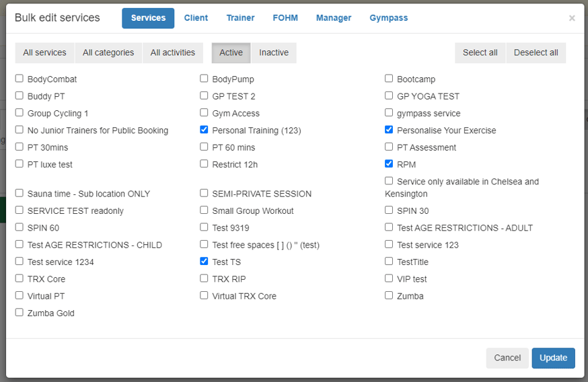Select the TRX RIP checkbox

pyautogui.click(x=204, y=278)
